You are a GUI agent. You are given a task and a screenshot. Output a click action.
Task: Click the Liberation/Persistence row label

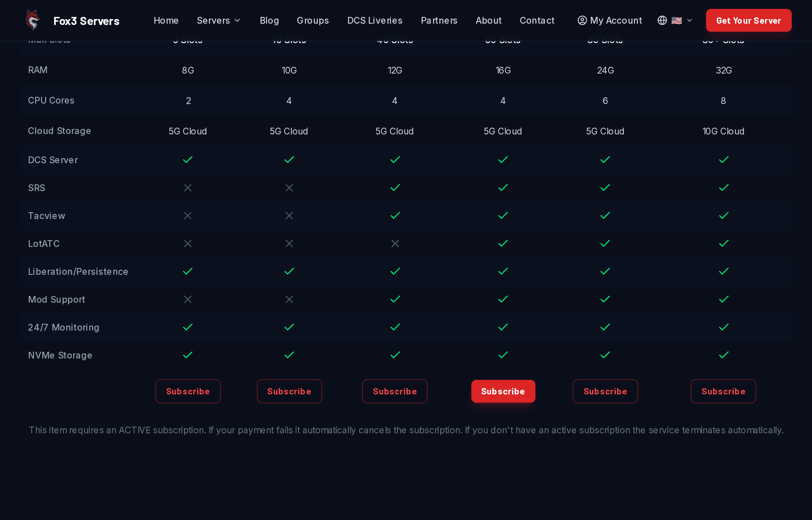[78, 271]
